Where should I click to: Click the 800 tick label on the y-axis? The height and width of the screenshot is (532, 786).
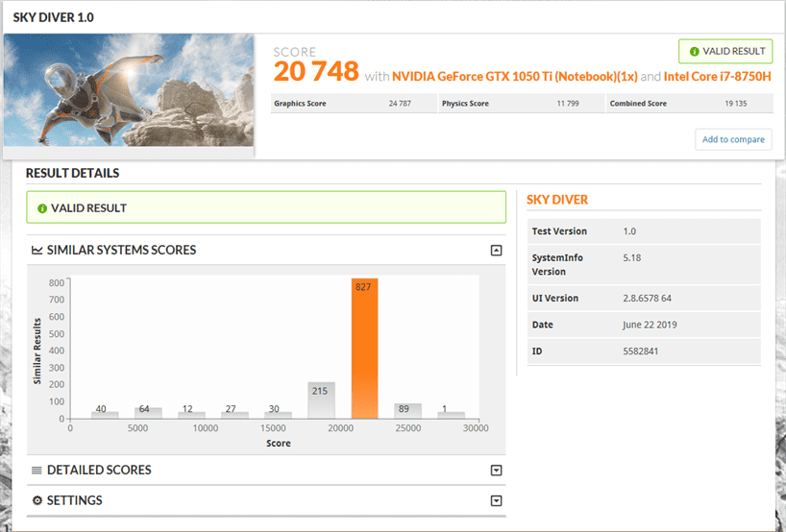[x=57, y=283]
